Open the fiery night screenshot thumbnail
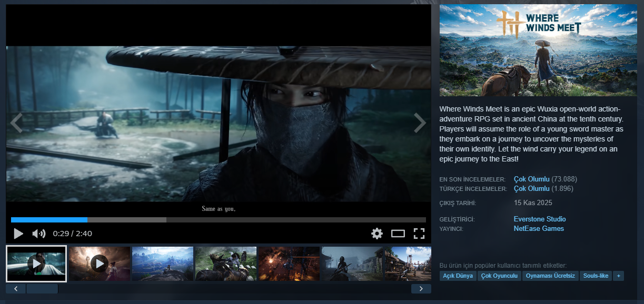This screenshot has height=304, width=644. tap(289, 264)
